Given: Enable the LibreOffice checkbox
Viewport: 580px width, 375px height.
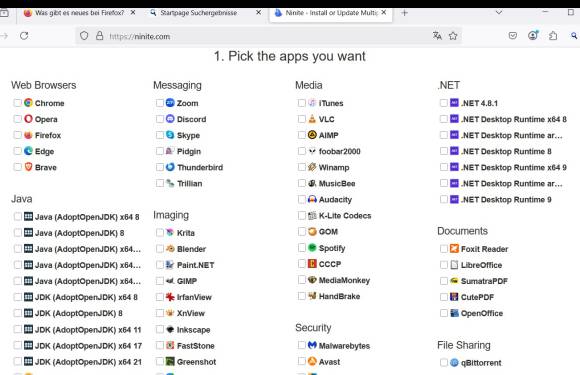Looking at the screenshot, I should (x=444, y=265).
